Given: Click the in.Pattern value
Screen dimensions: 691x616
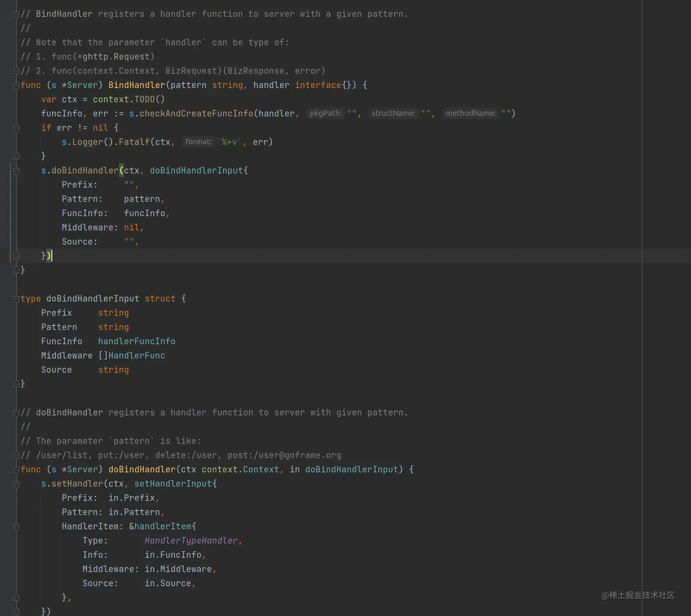Looking at the screenshot, I should point(134,512).
